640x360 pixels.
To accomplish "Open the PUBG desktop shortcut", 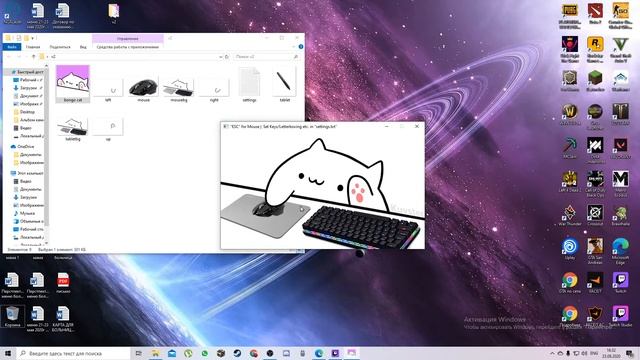I will [570, 16].
